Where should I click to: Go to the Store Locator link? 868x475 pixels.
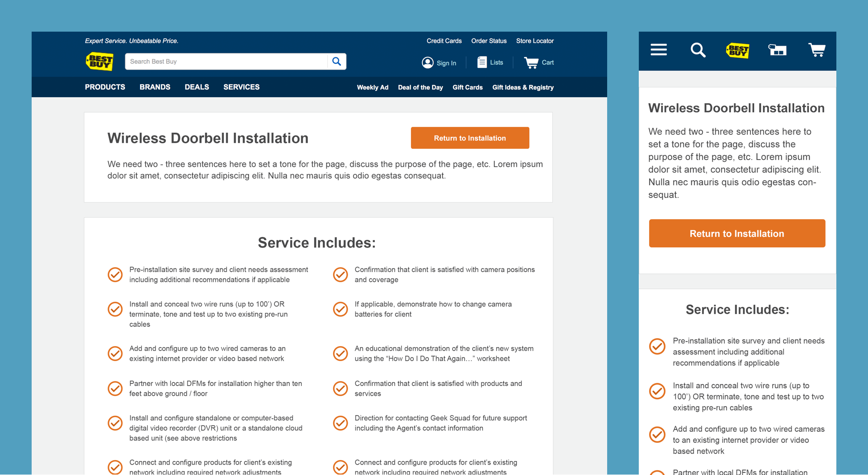point(535,41)
